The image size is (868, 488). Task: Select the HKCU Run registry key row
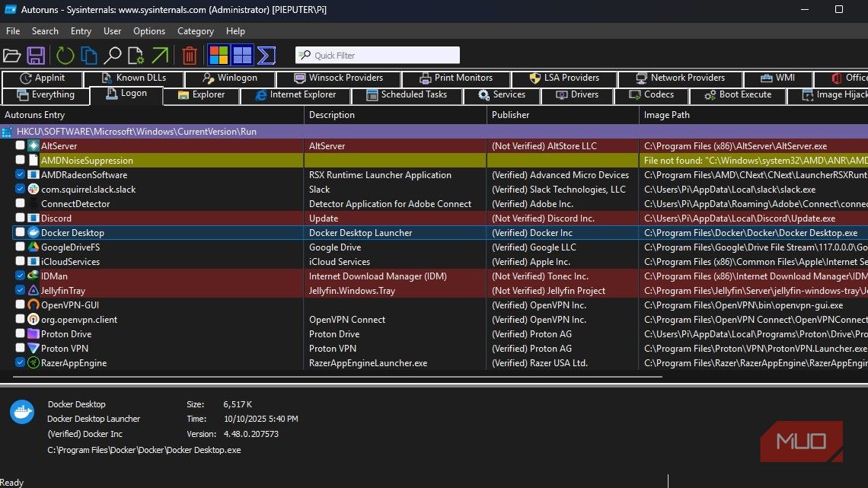[137, 132]
